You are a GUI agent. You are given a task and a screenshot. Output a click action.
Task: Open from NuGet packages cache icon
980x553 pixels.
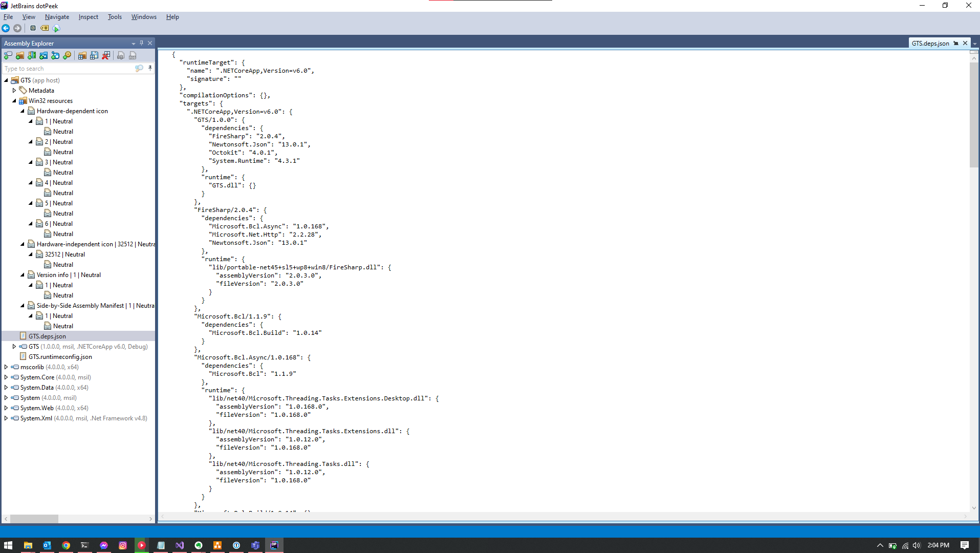(43, 55)
